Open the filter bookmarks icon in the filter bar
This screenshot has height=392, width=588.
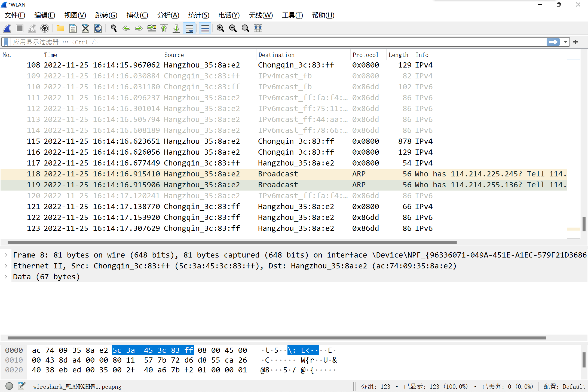[x=5, y=42]
